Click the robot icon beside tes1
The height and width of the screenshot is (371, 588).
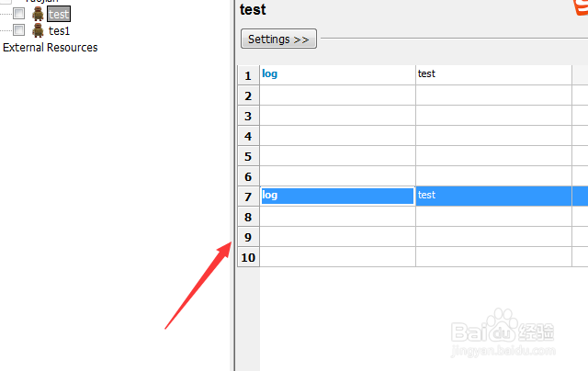pos(38,30)
